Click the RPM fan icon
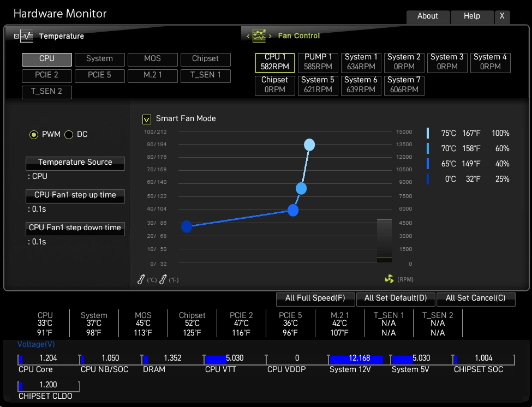Screen dimensions: 532x407 (389, 279)
